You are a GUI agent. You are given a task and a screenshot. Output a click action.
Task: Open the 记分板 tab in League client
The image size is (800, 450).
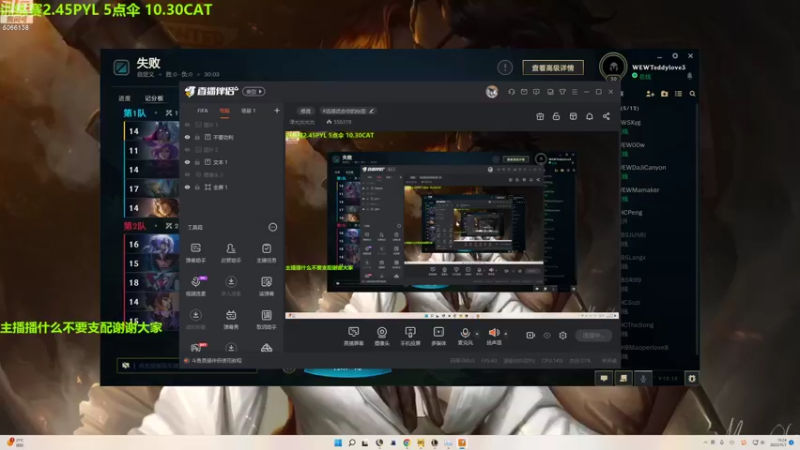[154, 98]
